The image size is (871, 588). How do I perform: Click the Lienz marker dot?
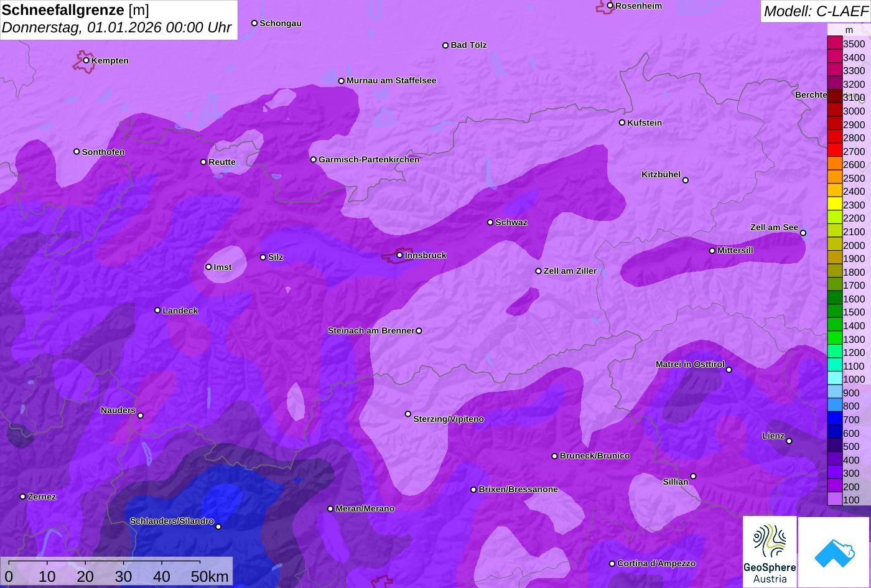pos(789,441)
